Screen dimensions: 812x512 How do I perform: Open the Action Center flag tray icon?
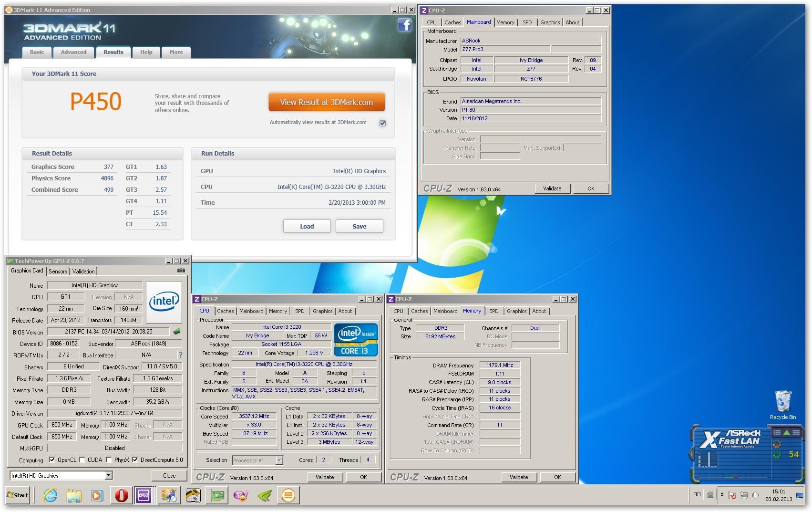(x=732, y=495)
